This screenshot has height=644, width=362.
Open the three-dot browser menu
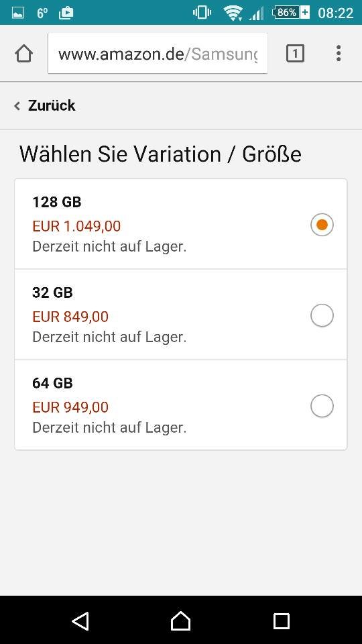338,54
